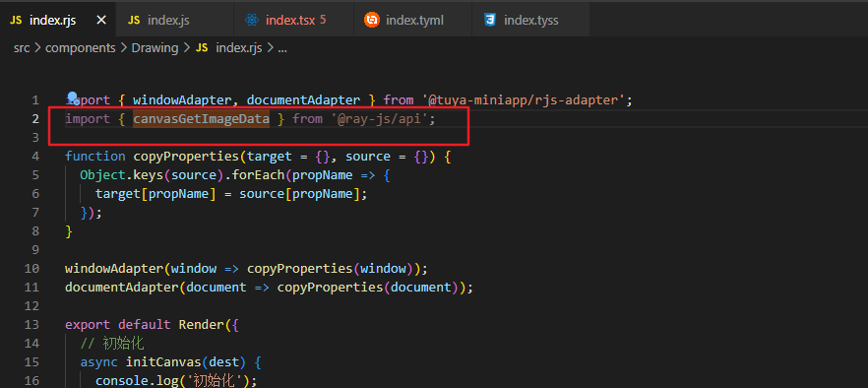Click line number 2 in the gutter
The height and width of the screenshot is (388, 868).
tap(35, 119)
